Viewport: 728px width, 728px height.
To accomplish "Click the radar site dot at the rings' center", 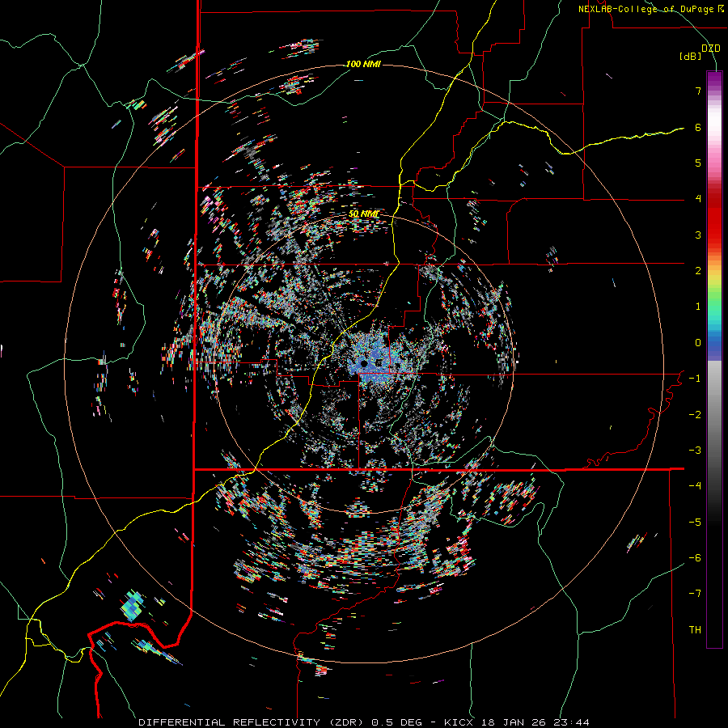I will [364, 363].
